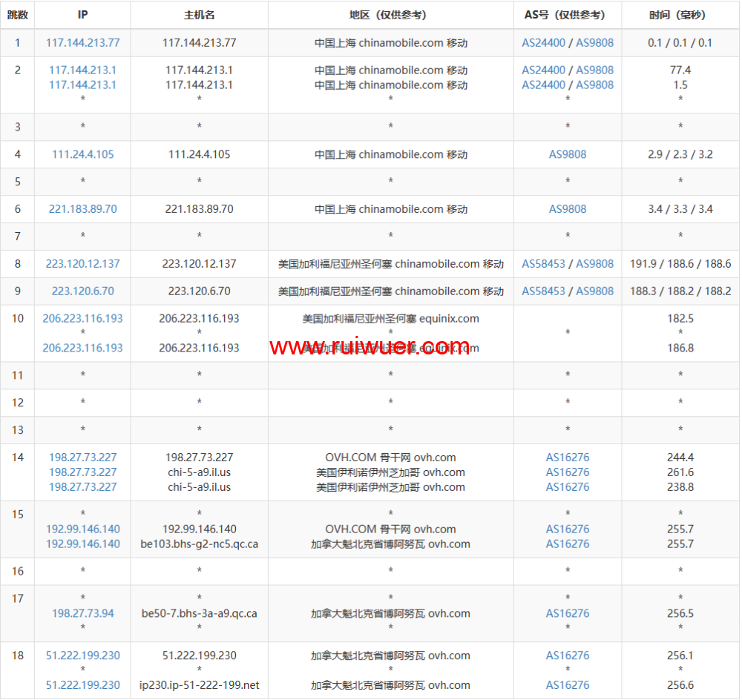The width and height of the screenshot is (742, 700).
Task: Click the 主机名 column header
Action: coord(199,15)
